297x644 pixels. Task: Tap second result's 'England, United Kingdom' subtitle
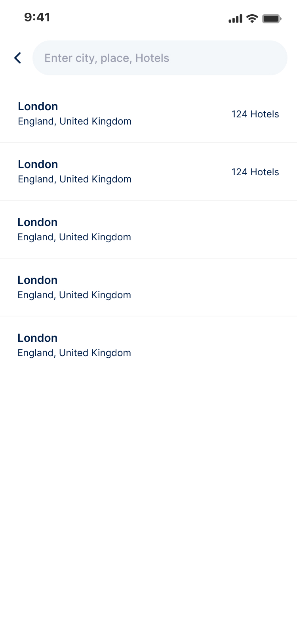click(x=74, y=179)
